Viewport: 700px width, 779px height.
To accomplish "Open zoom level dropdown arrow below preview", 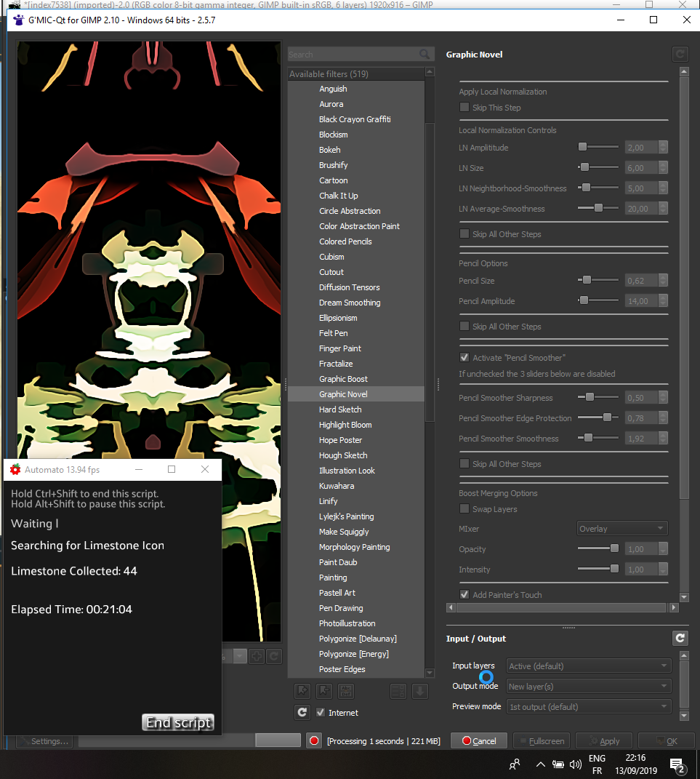I will [x=240, y=656].
